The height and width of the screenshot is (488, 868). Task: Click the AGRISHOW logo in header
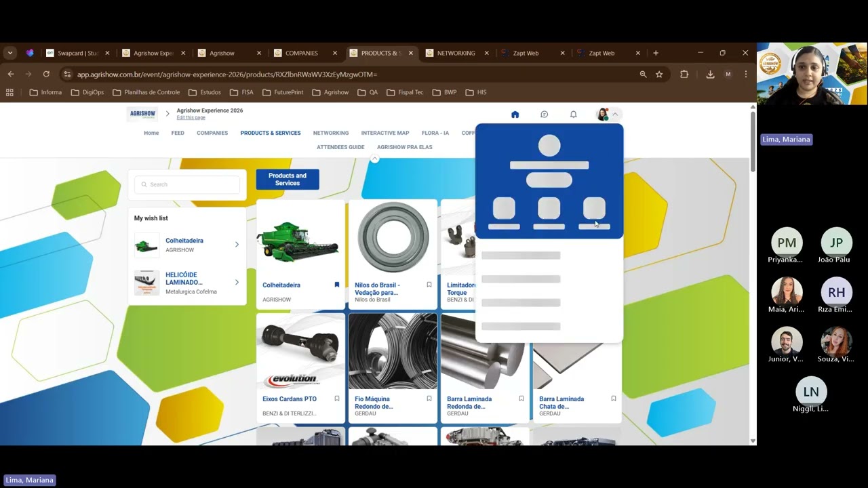click(x=143, y=114)
